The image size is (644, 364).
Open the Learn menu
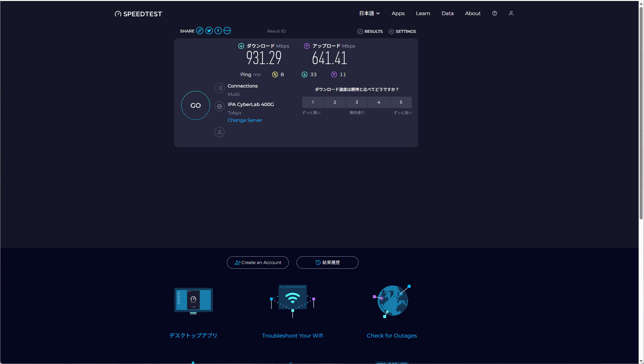pos(423,13)
